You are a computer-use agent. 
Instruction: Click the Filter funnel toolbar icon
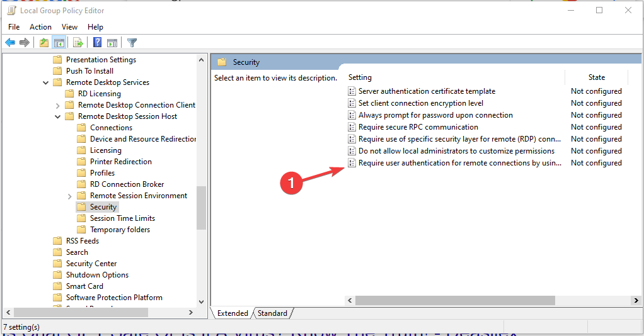pos(132,42)
